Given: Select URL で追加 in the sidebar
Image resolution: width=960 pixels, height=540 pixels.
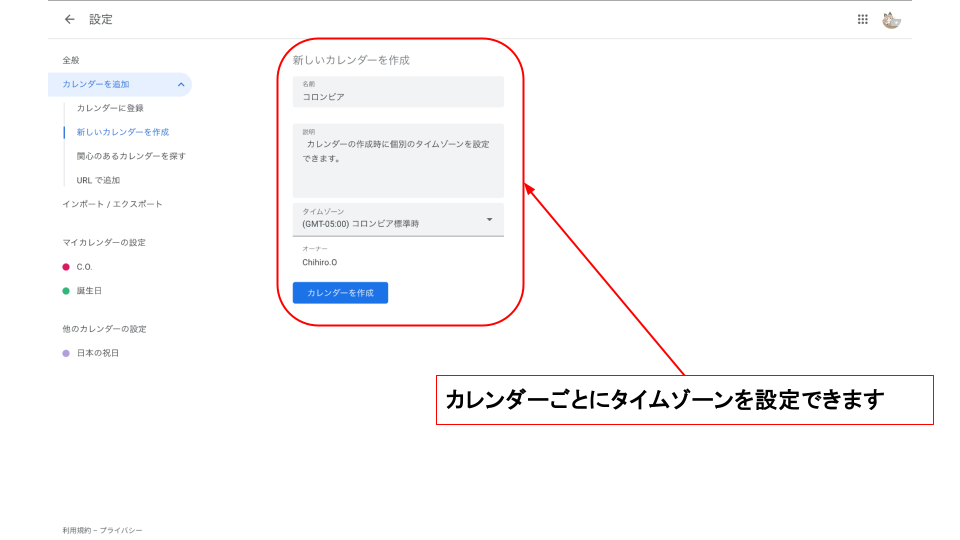Looking at the screenshot, I should pyautogui.click(x=98, y=180).
